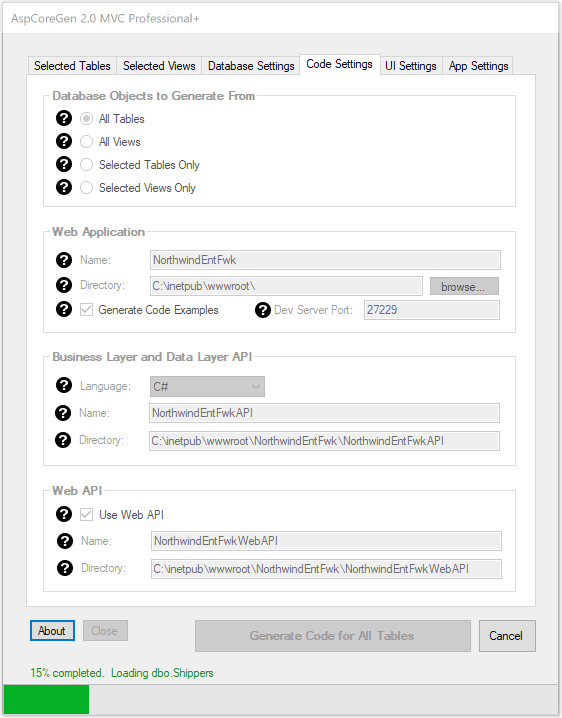Click the green progress bar
The width and height of the screenshot is (562, 718).
click(46, 699)
